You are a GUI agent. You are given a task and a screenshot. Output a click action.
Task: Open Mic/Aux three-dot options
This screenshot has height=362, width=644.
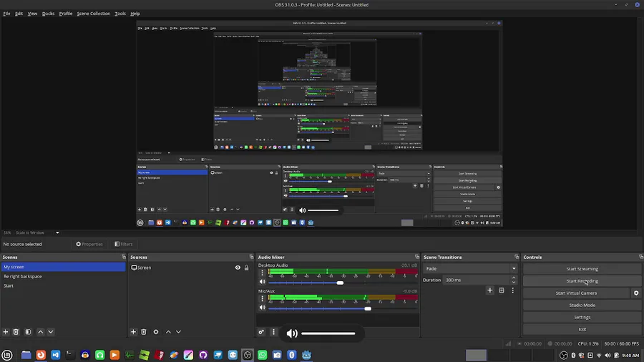tap(263, 298)
